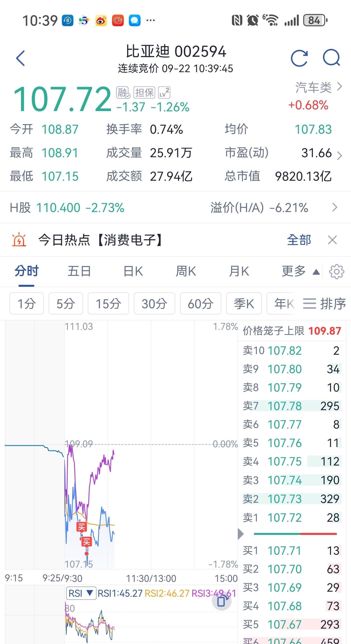Choose the 5分 period button

pos(66,304)
